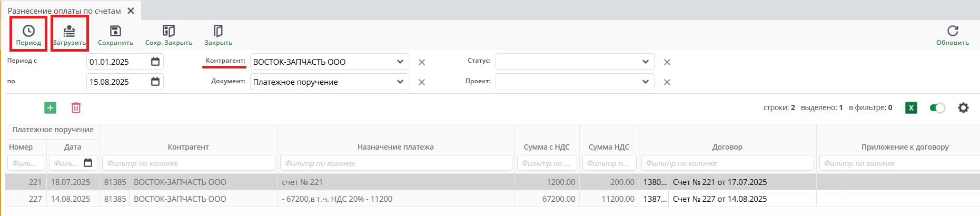
Task: Close the Разнесение оплаты по счетам tab
Action: tap(131, 11)
